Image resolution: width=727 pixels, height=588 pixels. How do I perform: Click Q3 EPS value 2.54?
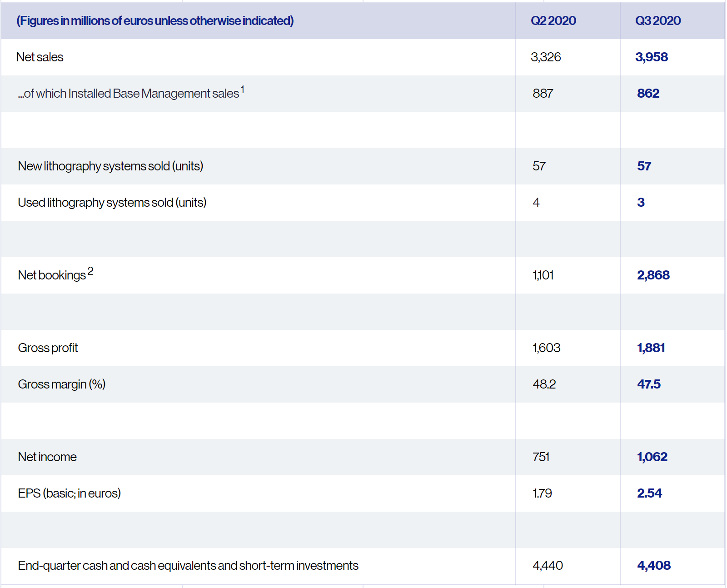[649, 493]
